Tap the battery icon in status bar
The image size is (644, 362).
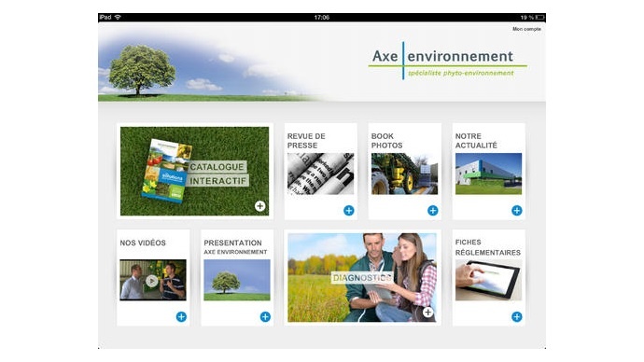tap(540, 17)
